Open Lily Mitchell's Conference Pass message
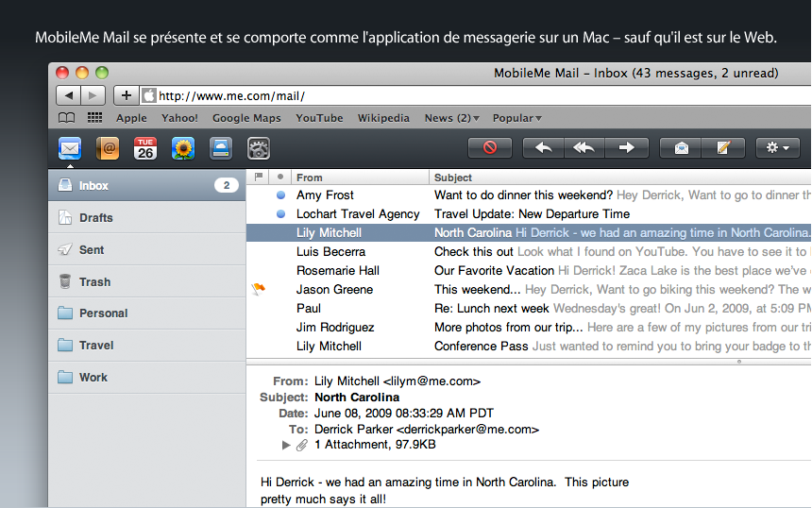This screenshot has width=812, height=508. 529,346
